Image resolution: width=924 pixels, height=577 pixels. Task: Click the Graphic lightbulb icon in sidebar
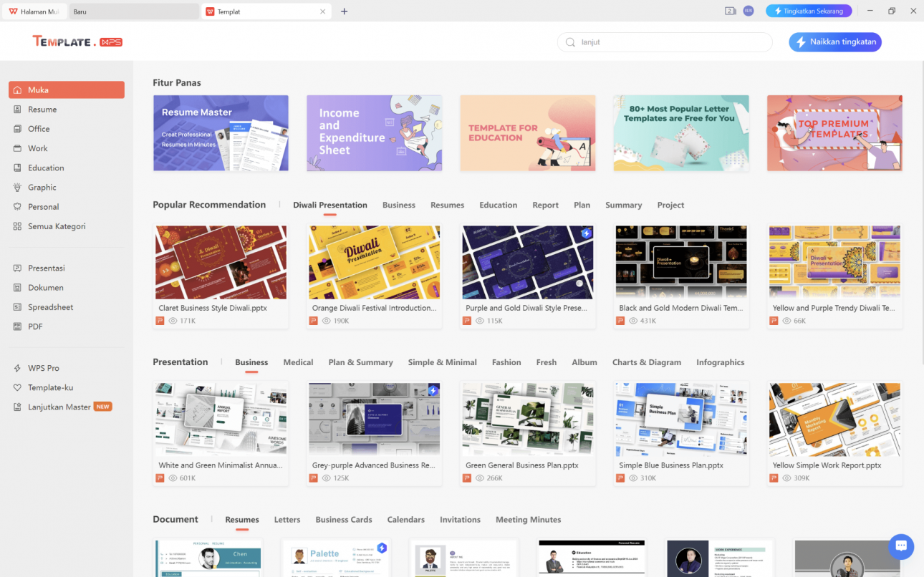tap(17, 188)
